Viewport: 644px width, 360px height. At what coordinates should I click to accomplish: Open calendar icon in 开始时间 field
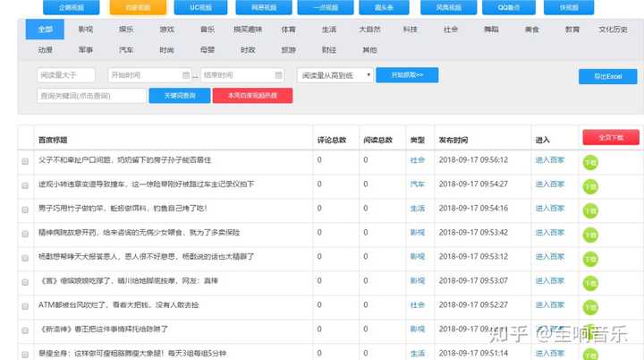[x=186, y=75]
